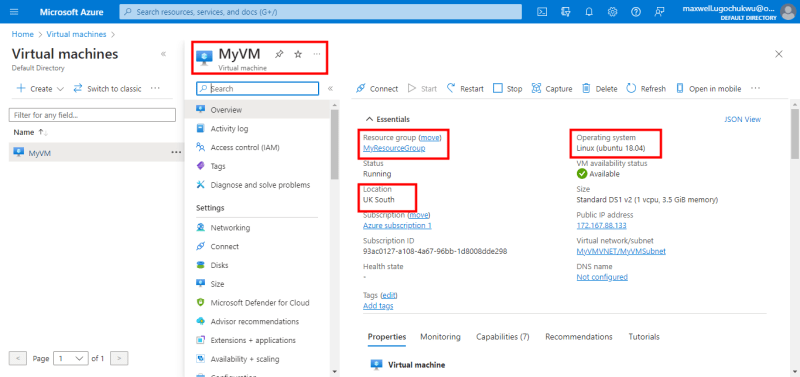Screen dimensions: 800x377
Task: Open public IP address 172.167.88.133
Action: point(602,225)
